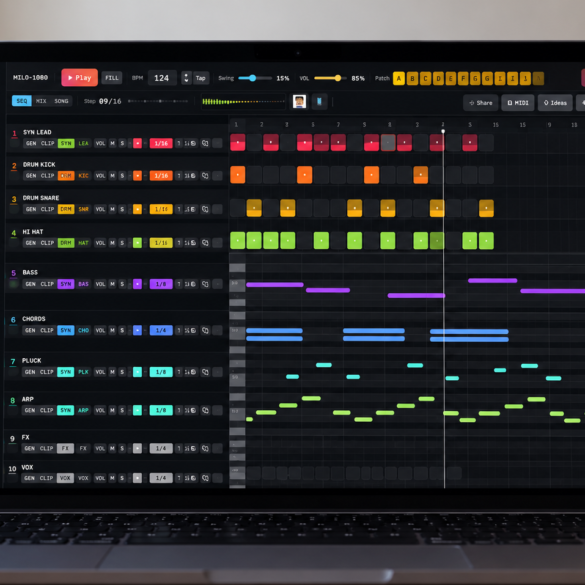Viewport: 585px width, 585px height.
Task: Click the copy icon on VOX track
Action: (205, 478)
